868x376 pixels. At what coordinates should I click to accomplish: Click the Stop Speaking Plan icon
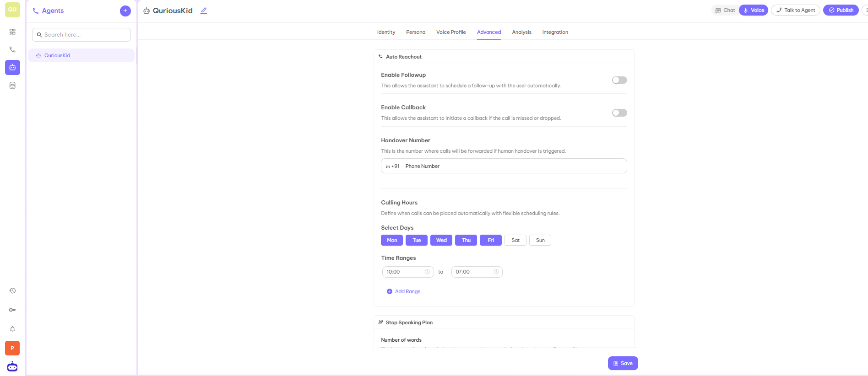[x=380, y=322]
